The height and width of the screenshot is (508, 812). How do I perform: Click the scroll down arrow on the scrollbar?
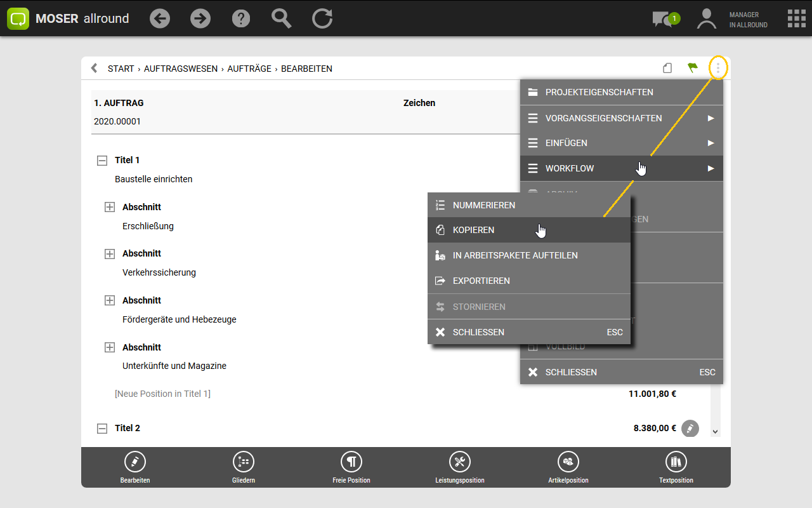(715, 432)
